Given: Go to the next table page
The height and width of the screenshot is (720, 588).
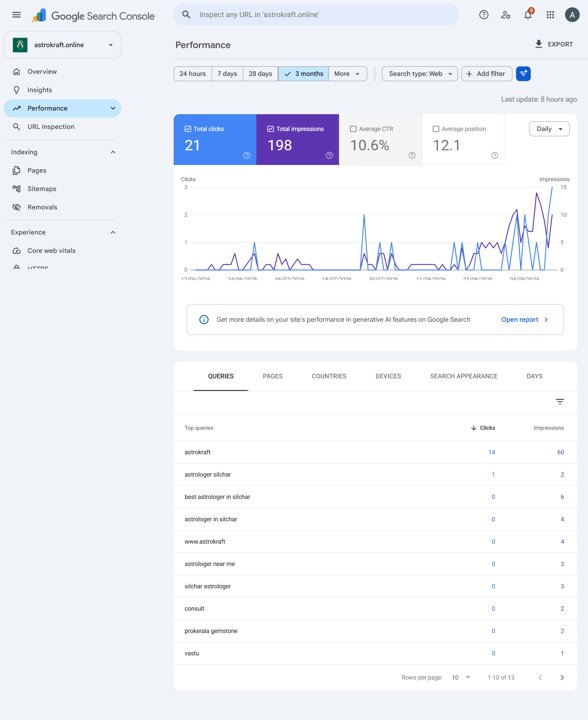Looking at the screenshot, I should 562,677.
